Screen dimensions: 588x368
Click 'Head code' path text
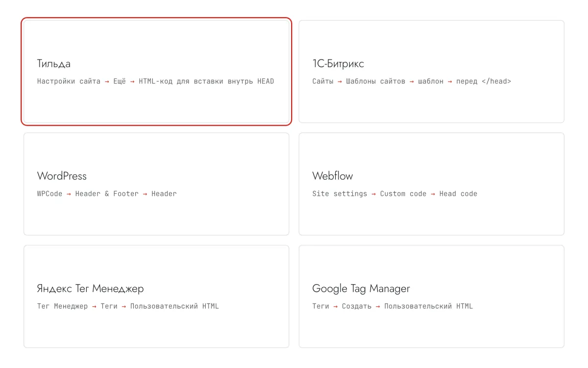coord(458,194)
